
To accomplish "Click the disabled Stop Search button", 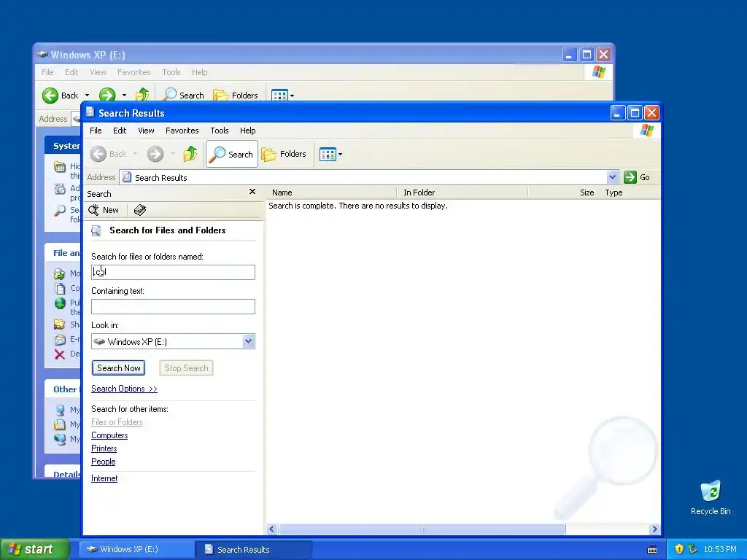I will pyautogui.click(x=186, y=367).
